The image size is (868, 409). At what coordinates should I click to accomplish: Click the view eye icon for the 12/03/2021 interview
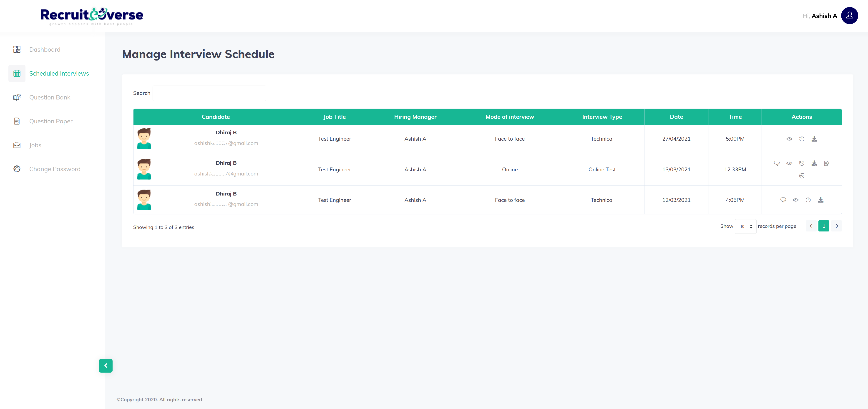795,200
